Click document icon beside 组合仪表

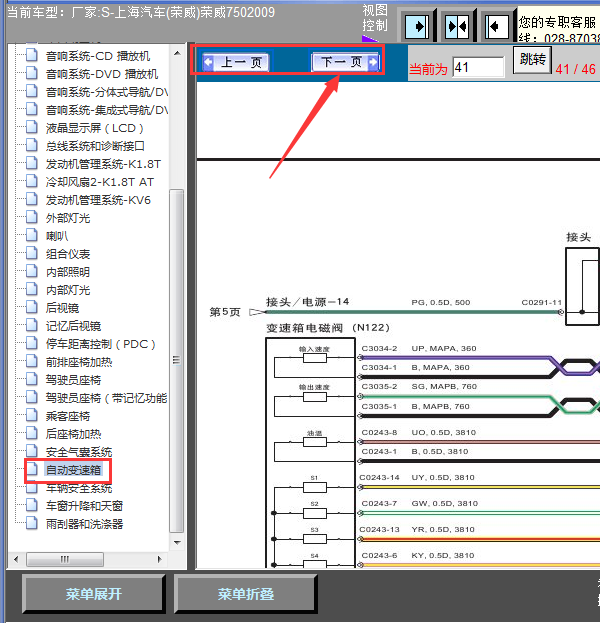click(32, 253)
